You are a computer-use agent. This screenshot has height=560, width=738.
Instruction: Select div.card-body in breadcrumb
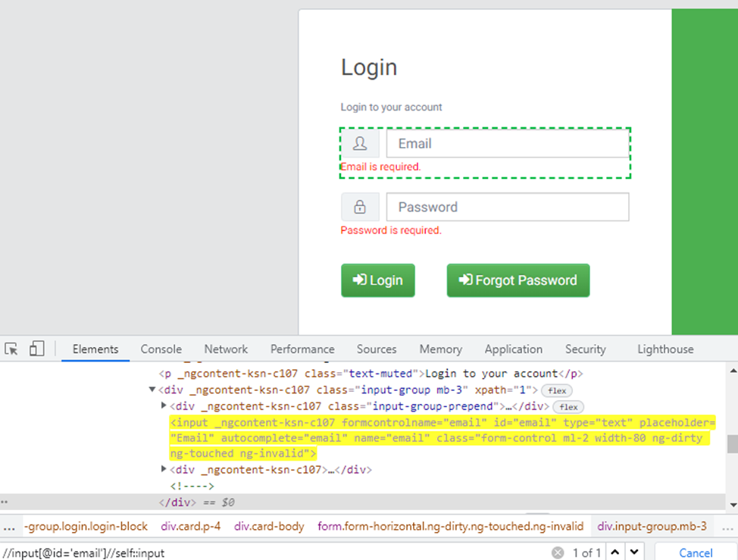[269, 526]
